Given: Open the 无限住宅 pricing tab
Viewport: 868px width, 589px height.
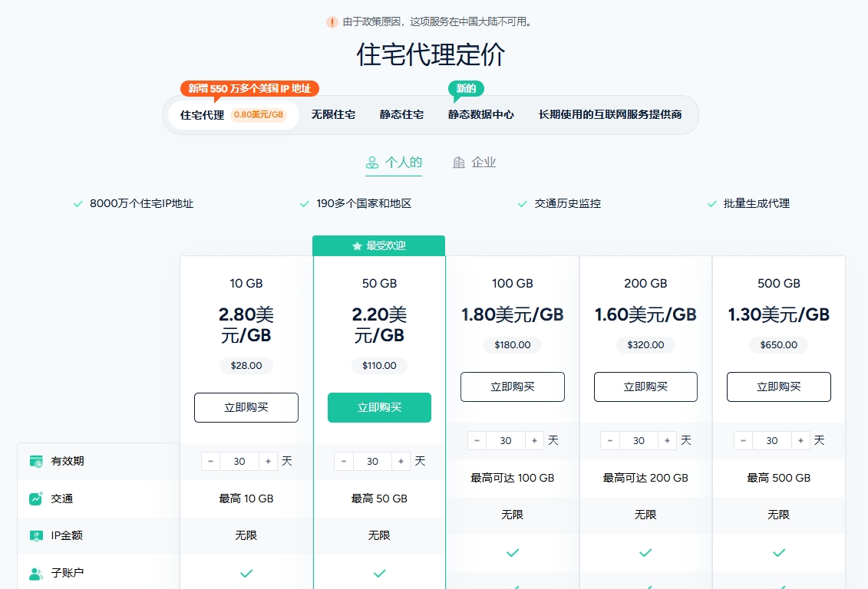Looking at the screenshot, I should (x=333, y=114).
